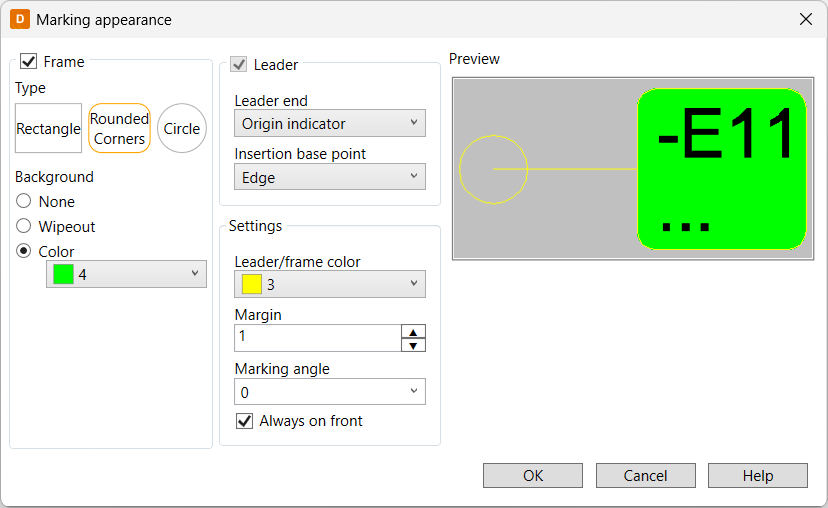Select the None background option
The width and height of the screenshot is (828, 508).
click(23, 201)
